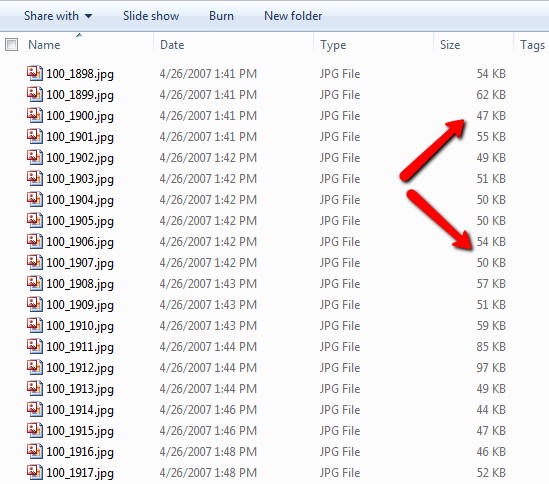The height and width of the screenshot is (484, 549).
Task: Click the Type column header
Action: tap(333, 45)
